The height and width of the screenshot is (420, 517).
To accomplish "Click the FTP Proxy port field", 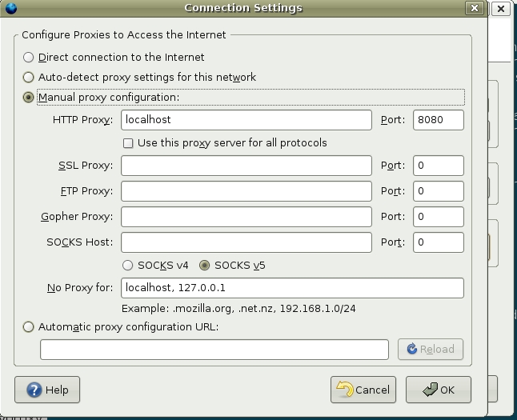I will pos(439,191).
